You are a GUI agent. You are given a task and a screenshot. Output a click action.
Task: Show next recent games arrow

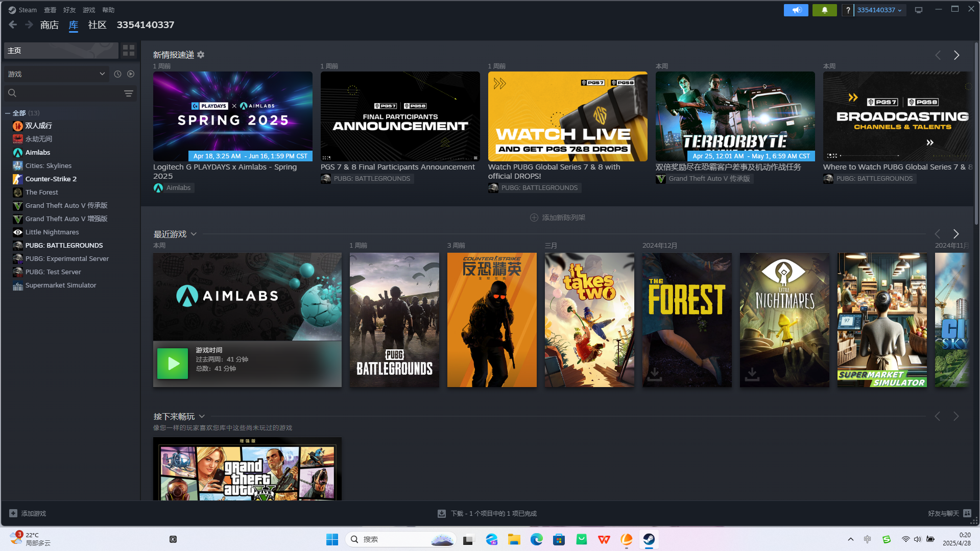point(956,234)
